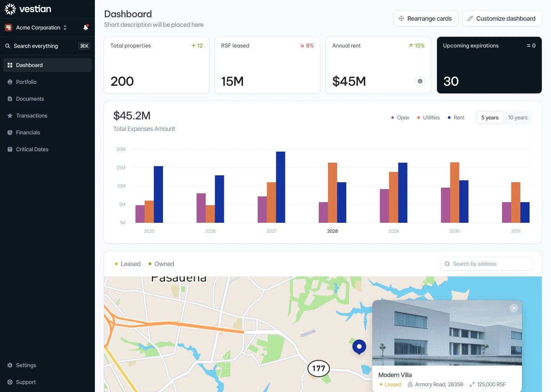Screen dimensions: 551x392
Task: Switch chart range to 5 years
Action: click(490, 118)
